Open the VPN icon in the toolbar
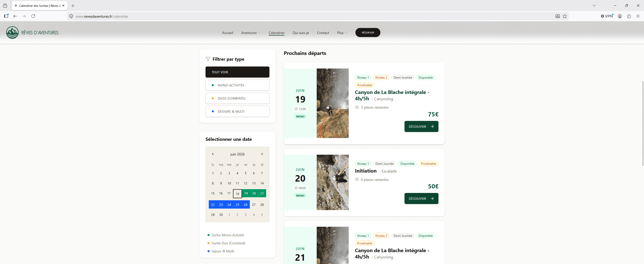 (607, 16)
